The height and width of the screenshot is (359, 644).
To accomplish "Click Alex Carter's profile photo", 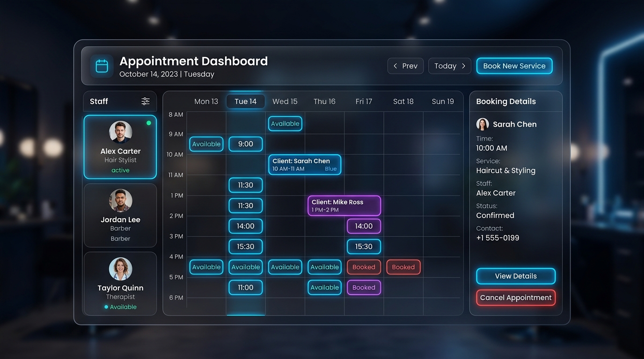I will [120, 132].
